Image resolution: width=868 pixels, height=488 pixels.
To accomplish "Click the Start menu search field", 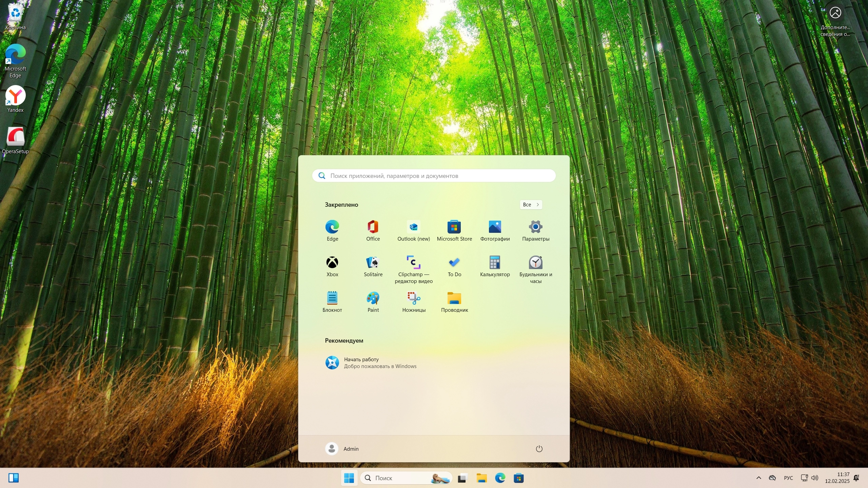I will pos(434,176).
